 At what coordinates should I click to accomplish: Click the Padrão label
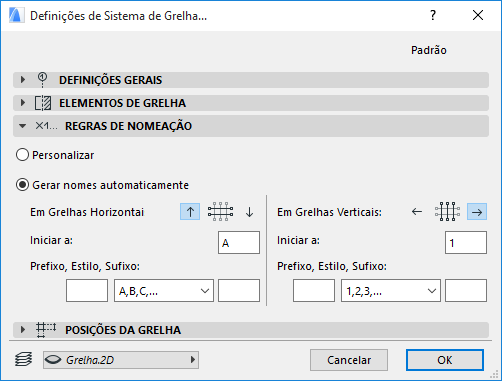pos(429,50)
